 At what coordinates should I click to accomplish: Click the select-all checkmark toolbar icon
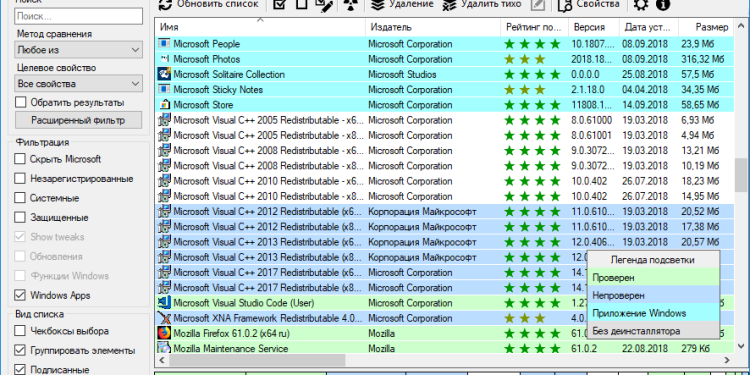point(280,4)
